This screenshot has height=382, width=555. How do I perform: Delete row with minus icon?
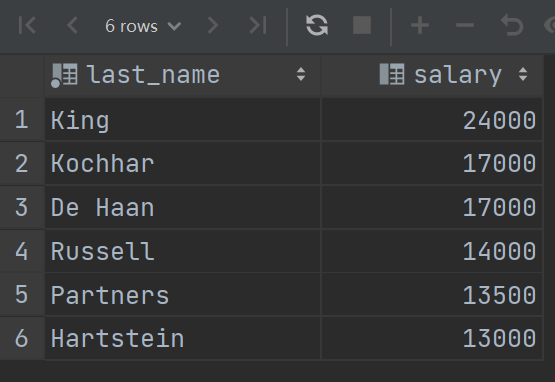pos(464,25)
